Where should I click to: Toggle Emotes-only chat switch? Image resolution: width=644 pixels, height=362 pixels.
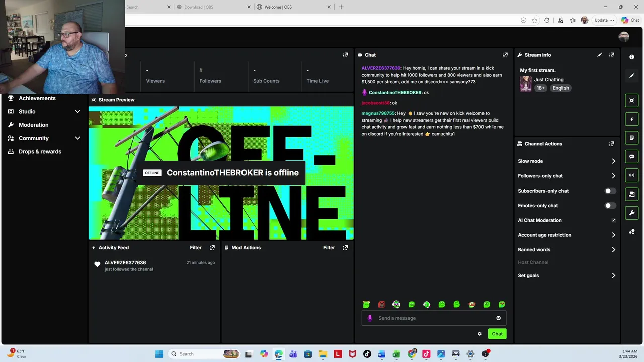point(610,206)
